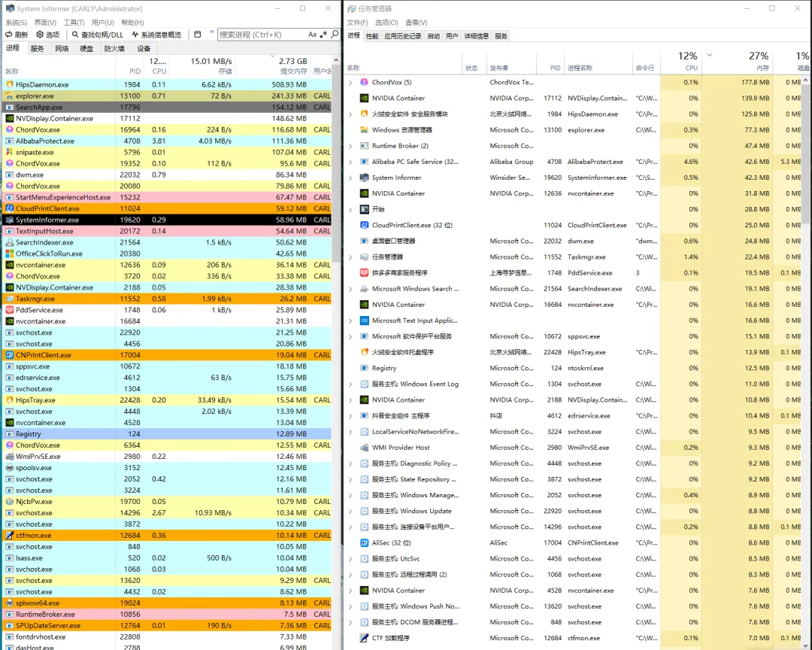Viewport: 812px width, 650px height.
Task: Expand the 任务管理器 process group
Action: coord(350,257)
